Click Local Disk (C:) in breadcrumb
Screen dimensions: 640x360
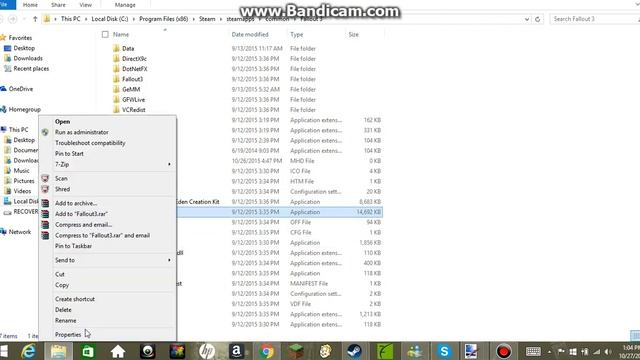[x=109, y=19]
